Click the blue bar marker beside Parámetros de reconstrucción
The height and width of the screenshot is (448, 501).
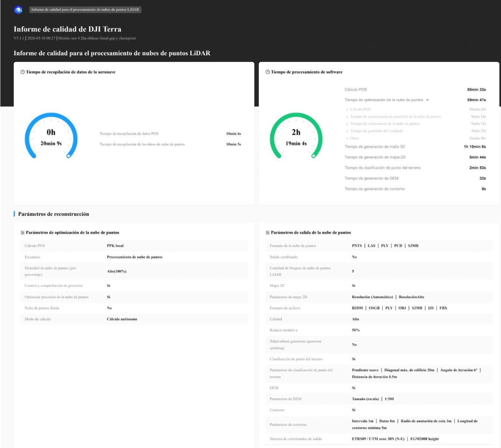tap(14, 214)
